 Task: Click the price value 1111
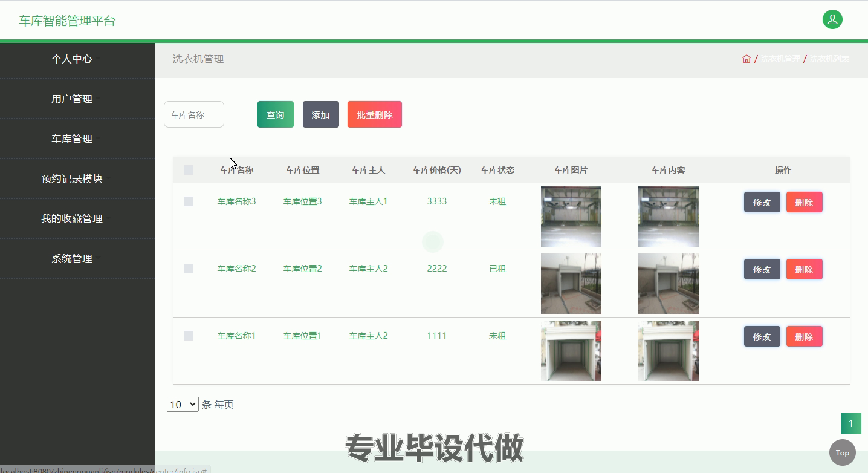(x=437, y=336)
